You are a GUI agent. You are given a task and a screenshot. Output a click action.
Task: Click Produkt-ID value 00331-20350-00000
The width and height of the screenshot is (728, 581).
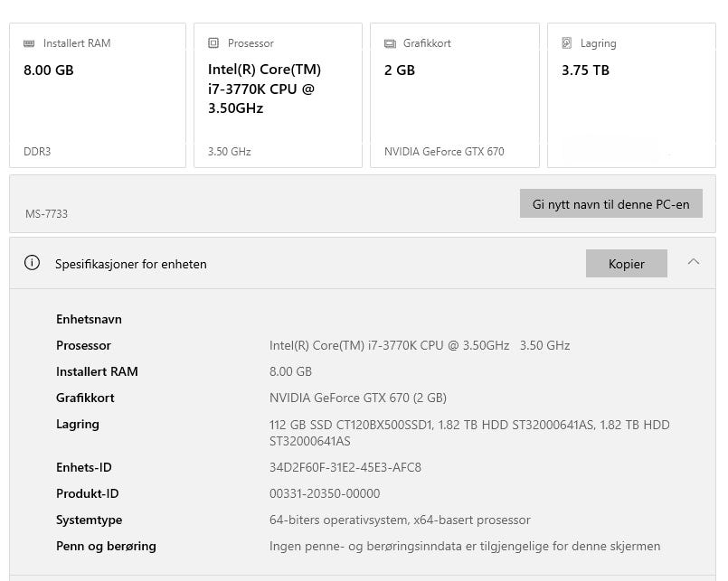tap(325, 493)
